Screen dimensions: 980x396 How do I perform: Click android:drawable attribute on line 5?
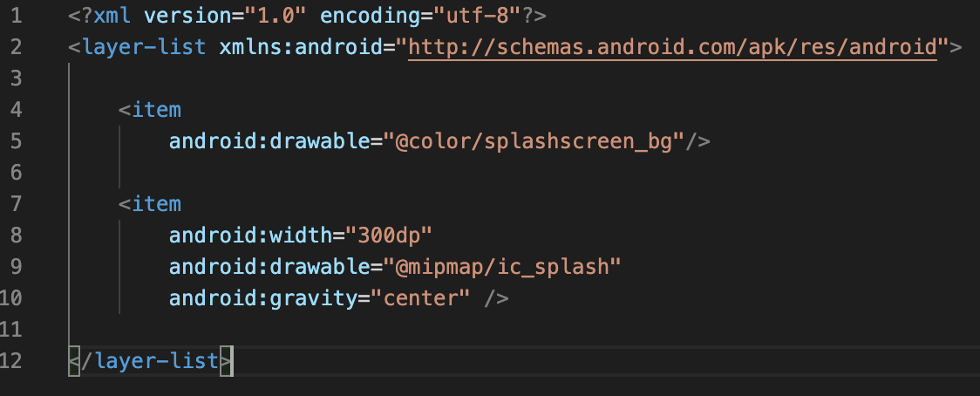269,141
